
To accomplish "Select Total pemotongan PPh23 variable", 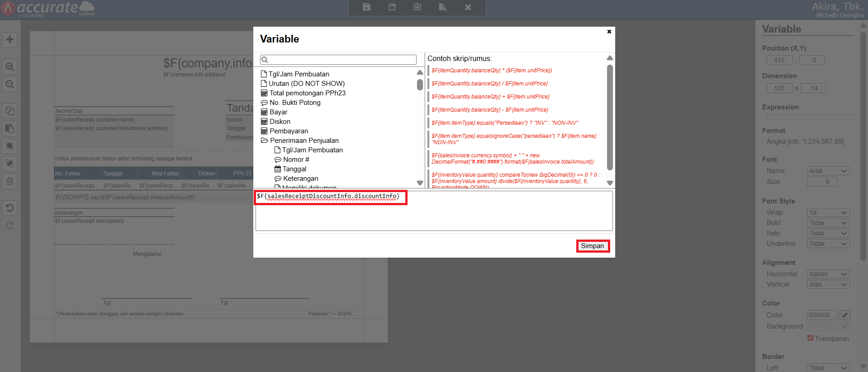I will (307, 93).
